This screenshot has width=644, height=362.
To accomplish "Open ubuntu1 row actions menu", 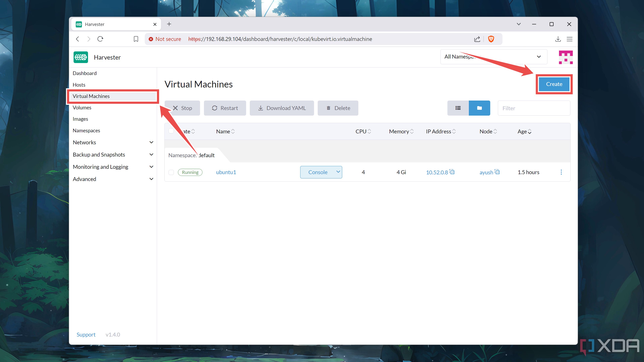I will 561,172.
